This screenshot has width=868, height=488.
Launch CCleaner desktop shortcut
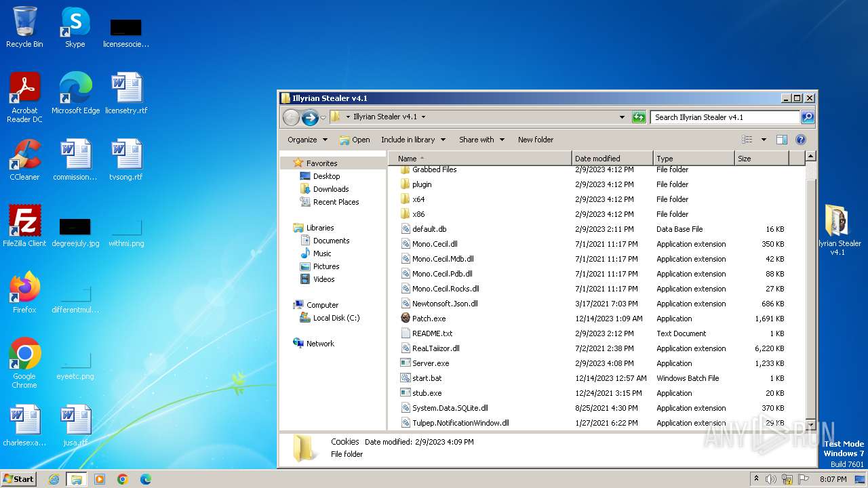click(24, 160)
